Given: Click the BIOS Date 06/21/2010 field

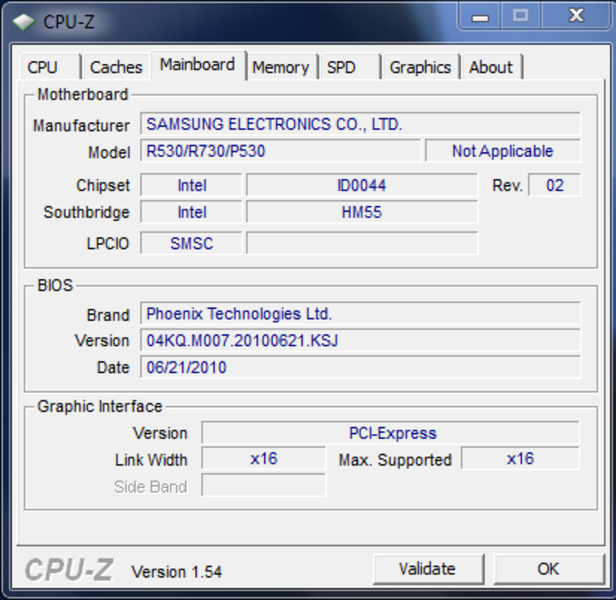Looking at the screenshot, I should pos(360,367).
